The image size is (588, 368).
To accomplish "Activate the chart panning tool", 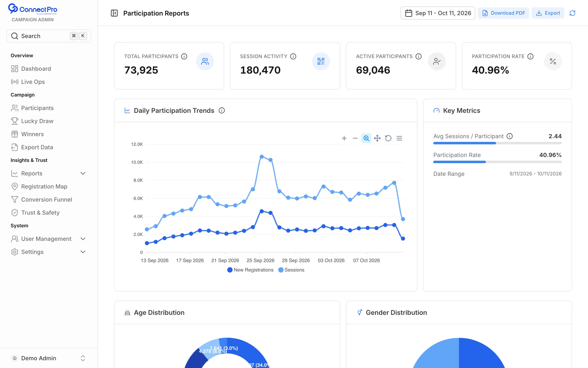I will coord(377,138).
